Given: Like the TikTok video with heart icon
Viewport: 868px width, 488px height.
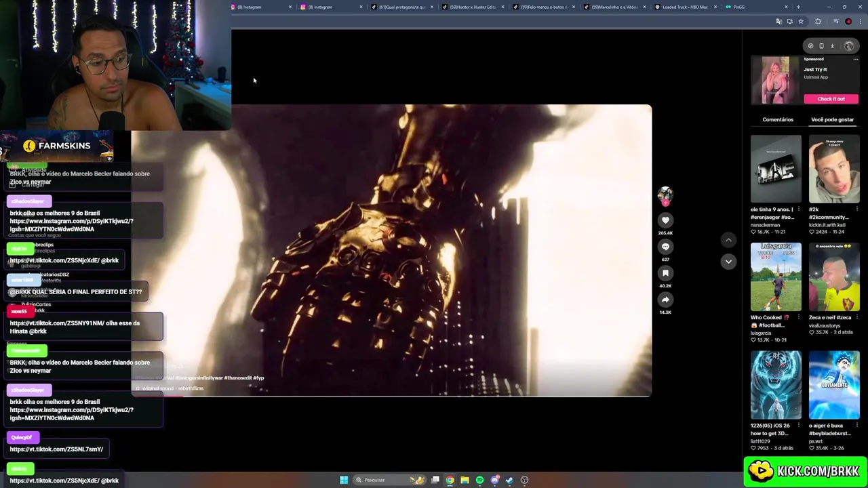Looking at the screenshot, I should (665, 220).
